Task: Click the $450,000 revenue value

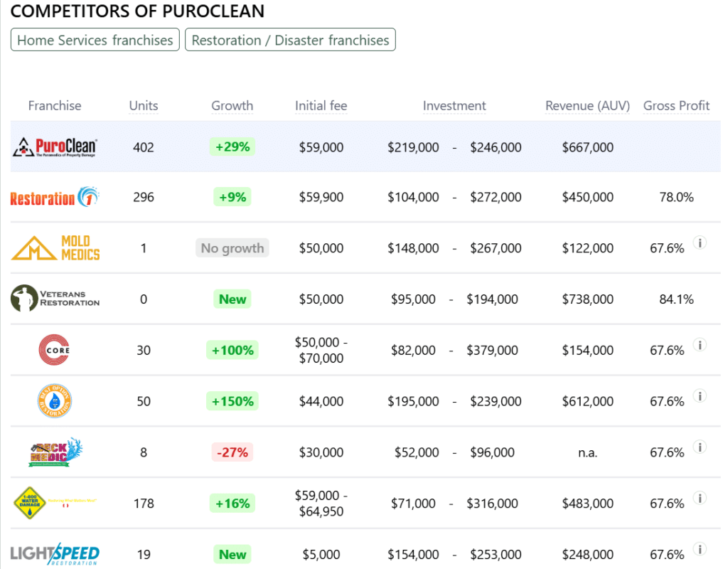Action: (x=587, y=198)
